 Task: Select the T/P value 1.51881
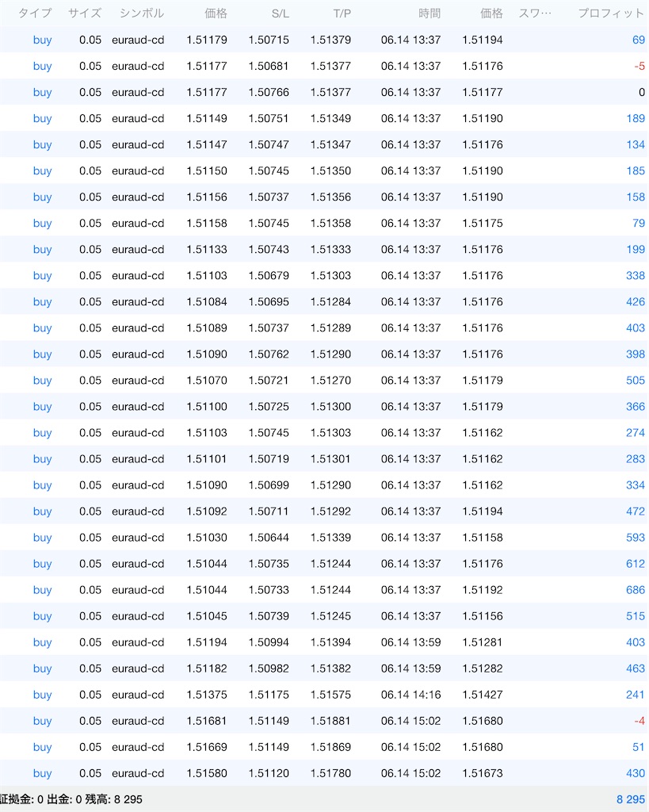(330, 722)
